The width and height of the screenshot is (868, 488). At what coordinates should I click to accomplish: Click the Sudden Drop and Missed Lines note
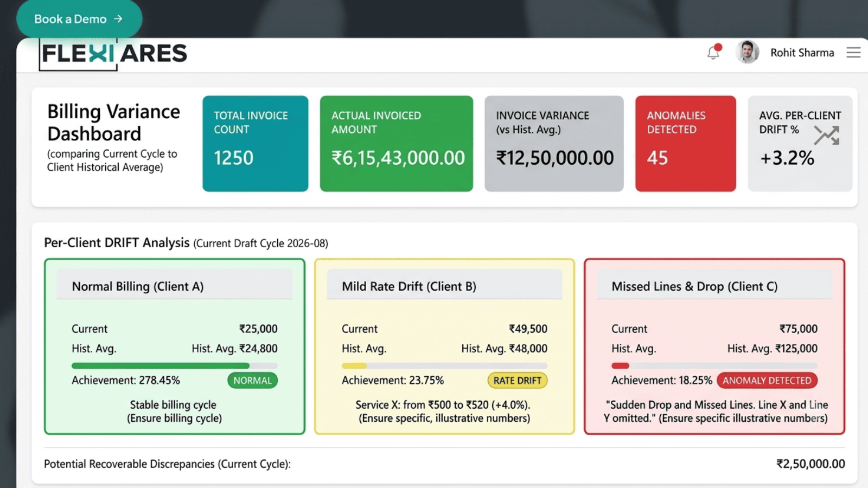pos(716,411)
